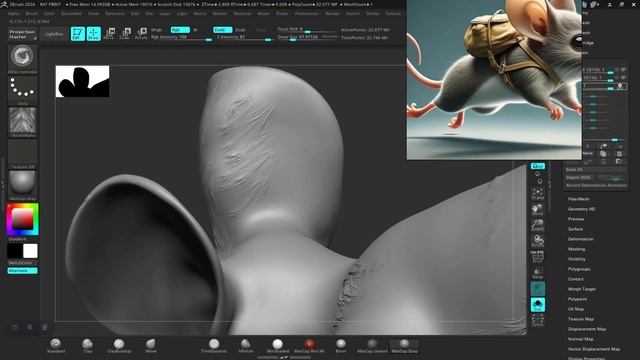Apply the SkinShade4 material
This screenshot has width=640, height=360.
[x=278, y=345]
